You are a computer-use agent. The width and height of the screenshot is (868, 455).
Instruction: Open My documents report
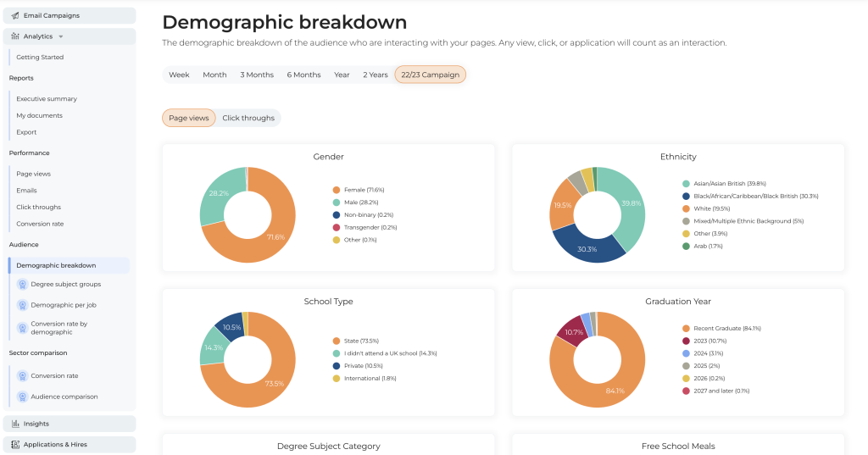pyautogui.click(x=39, y=116)
